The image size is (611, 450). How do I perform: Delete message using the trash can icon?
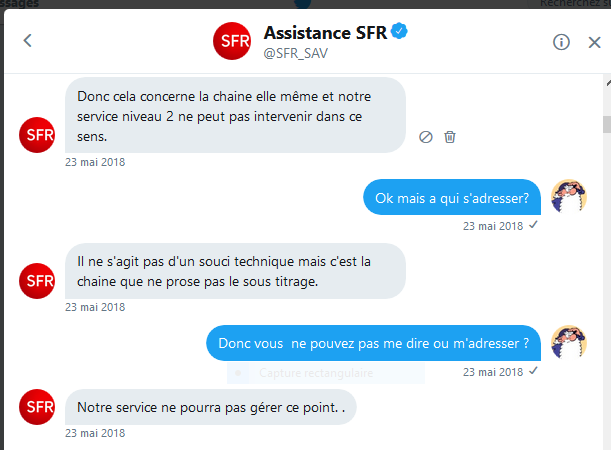[450, 137]
